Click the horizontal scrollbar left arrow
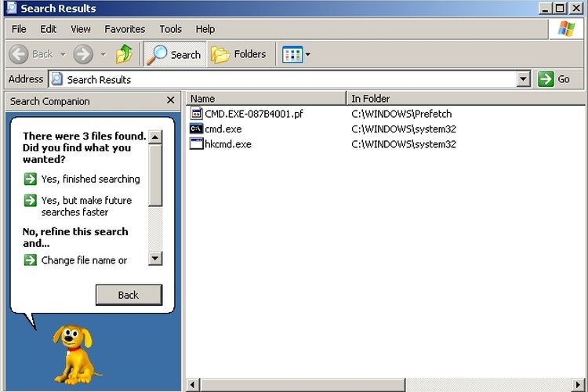Image resolution: width=588 pixels, height=392 pixels. tap(193, 385)
